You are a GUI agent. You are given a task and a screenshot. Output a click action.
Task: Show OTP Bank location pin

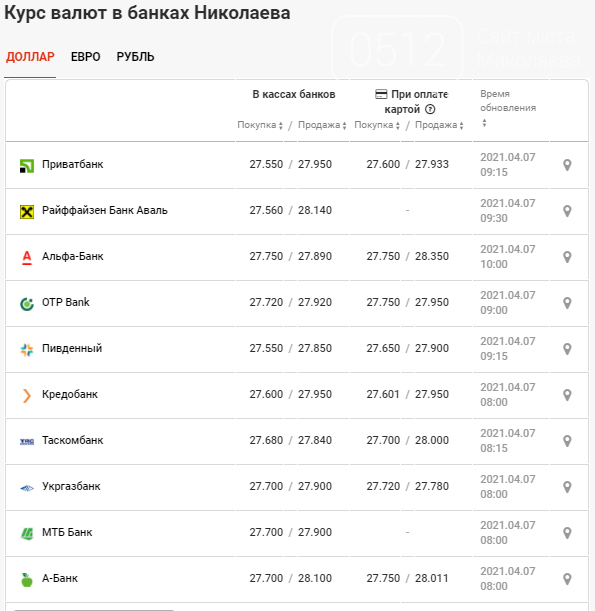tap(567, 303)
